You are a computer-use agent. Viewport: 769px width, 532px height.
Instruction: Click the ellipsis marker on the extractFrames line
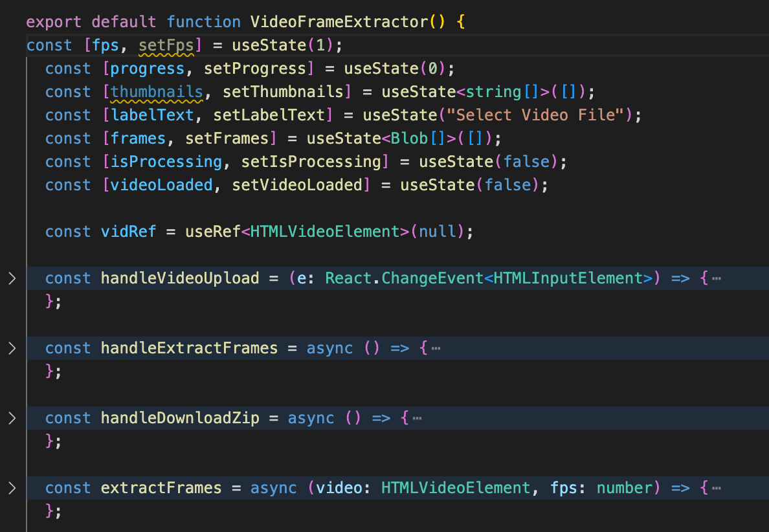point(715,489)
